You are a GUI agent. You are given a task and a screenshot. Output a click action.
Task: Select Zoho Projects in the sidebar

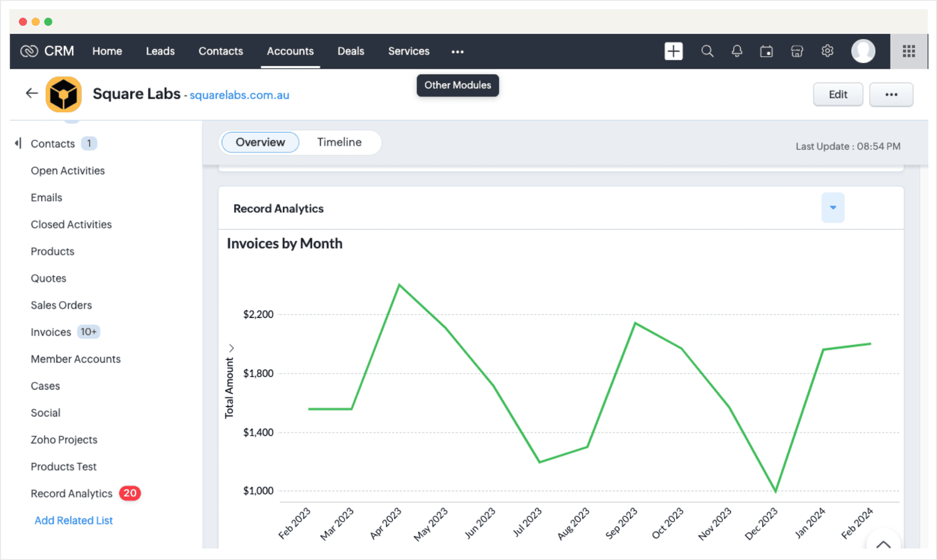pyautogui.click(x=64, y=440)
